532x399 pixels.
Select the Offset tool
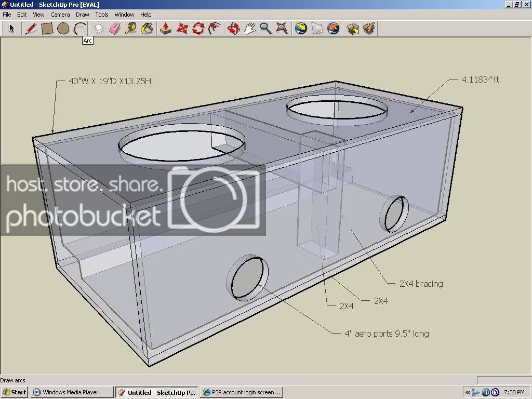(215, 28)
